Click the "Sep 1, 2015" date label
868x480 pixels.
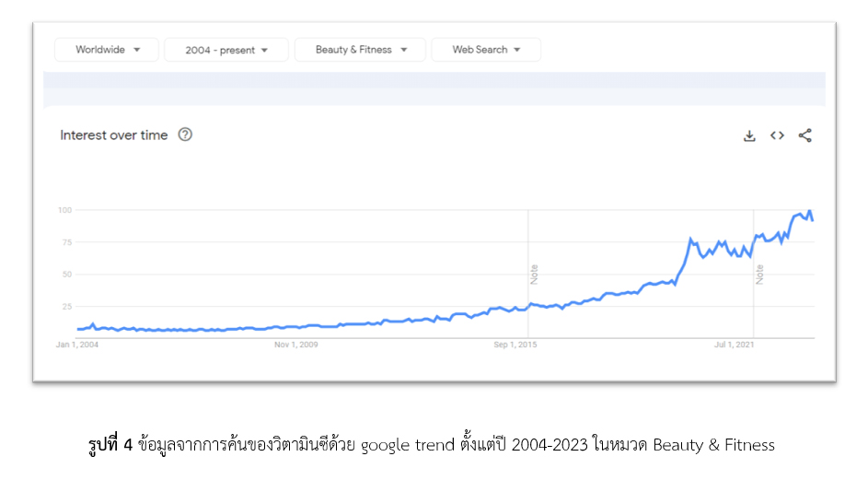(515, 345)
